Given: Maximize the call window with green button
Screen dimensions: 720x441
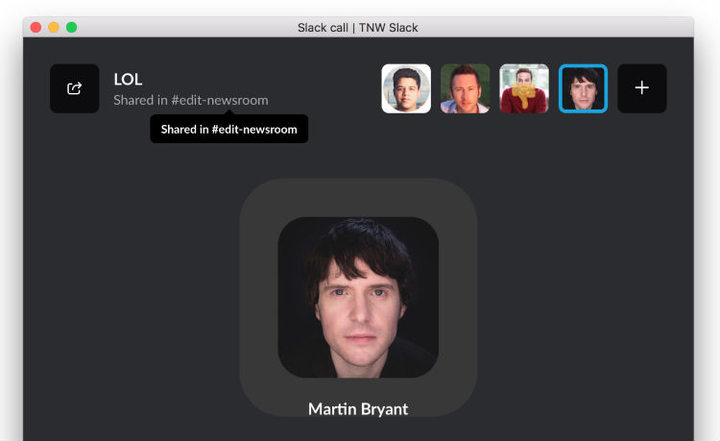Looking at the screenshot, I should 72,27.
